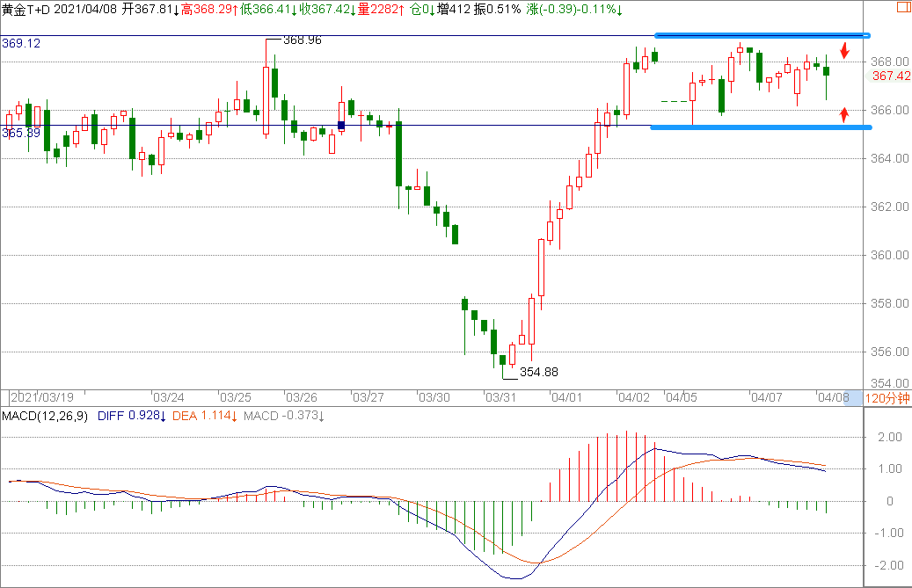The image size is (912, 588).
Task: Select the low price 低366.41
Action: [x=268, y=10]
